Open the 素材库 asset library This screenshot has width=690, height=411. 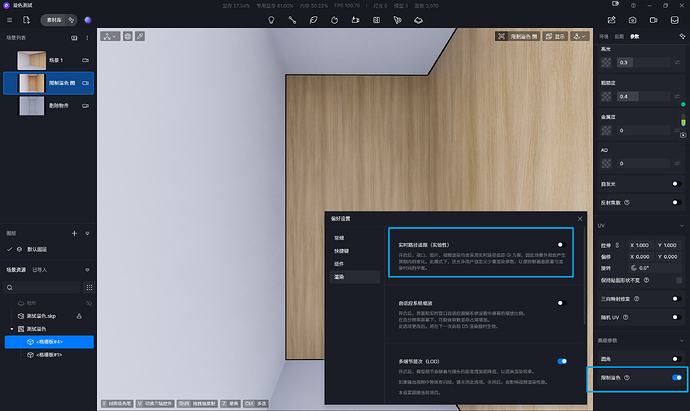pos(54,20)
